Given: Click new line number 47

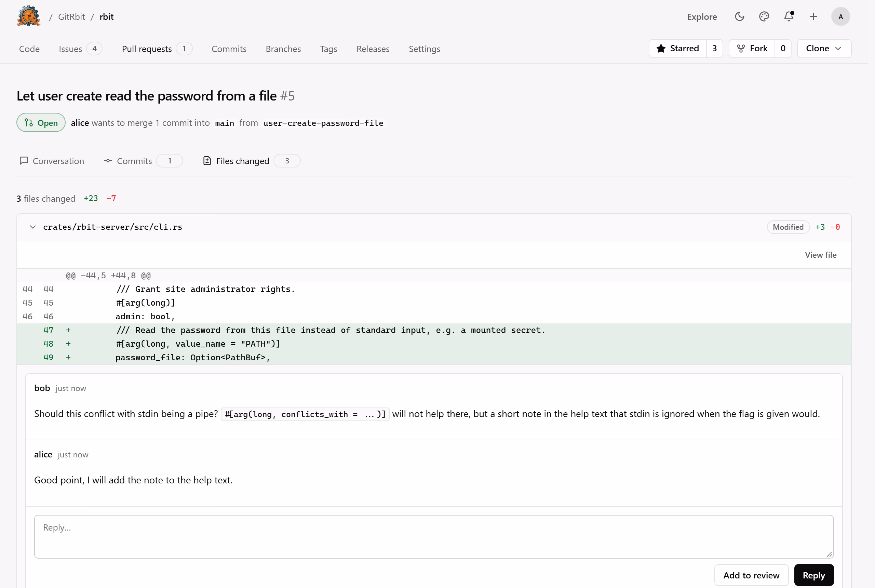Looking at the screenshot, I should pyautogui.click(x=48, y=330).
